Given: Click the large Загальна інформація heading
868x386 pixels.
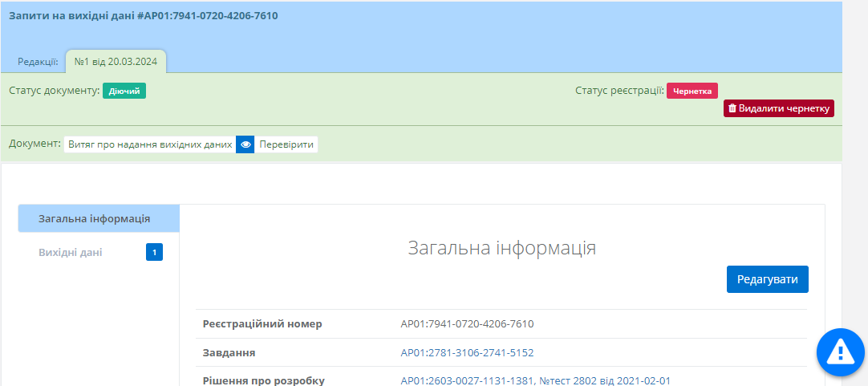Looking at the screenshot, I should (x=501, y=247).
